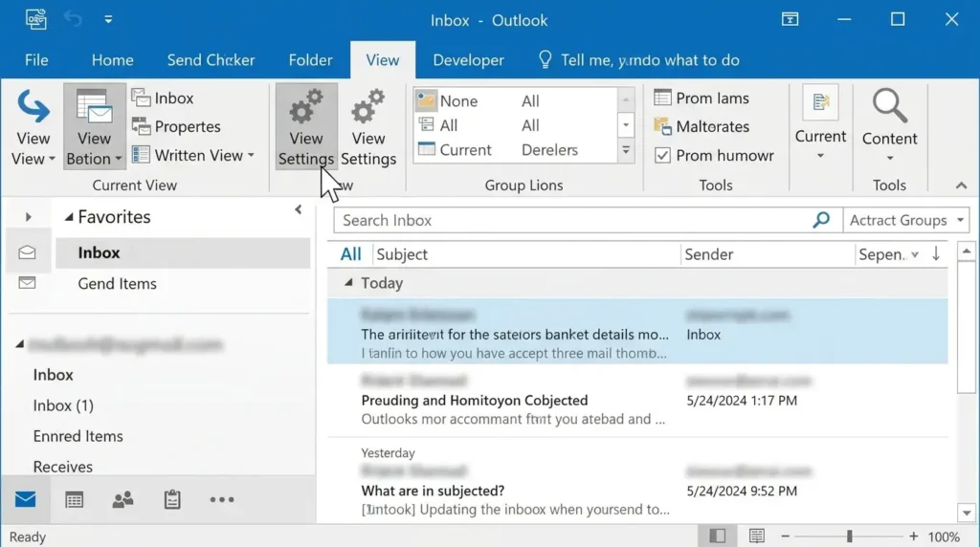Click the Ribbon Display Options icon
The width and height of the screenshot is (980, 547).
coord(790,19)
